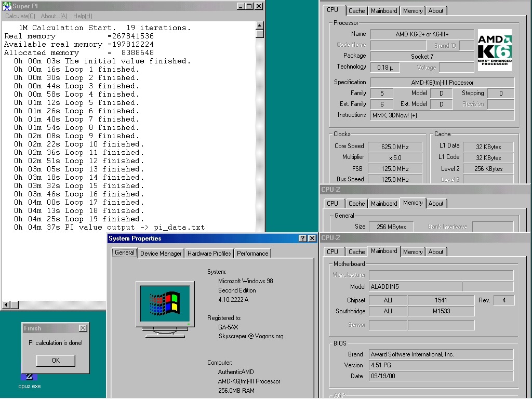This screenshot has width=532, height=399.
Task: Select the General tab in System Properties
Action: point(125,253)
